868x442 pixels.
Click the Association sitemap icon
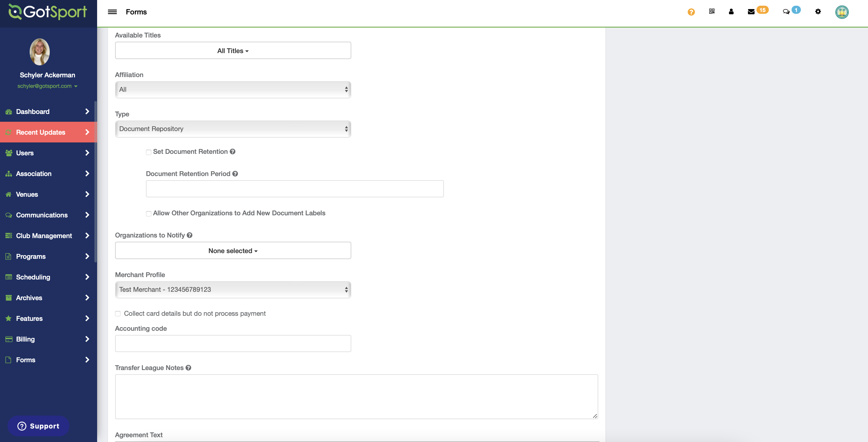click(x=9, y=174)
